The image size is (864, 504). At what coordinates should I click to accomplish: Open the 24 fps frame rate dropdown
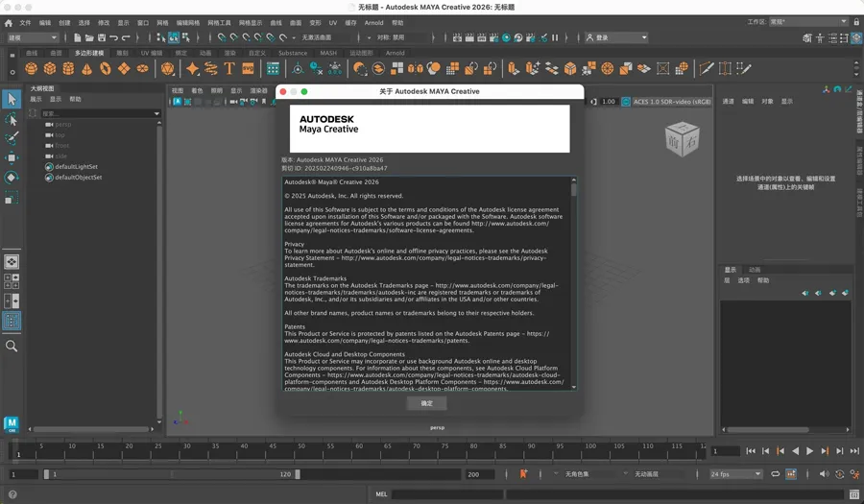click(736, 474)
